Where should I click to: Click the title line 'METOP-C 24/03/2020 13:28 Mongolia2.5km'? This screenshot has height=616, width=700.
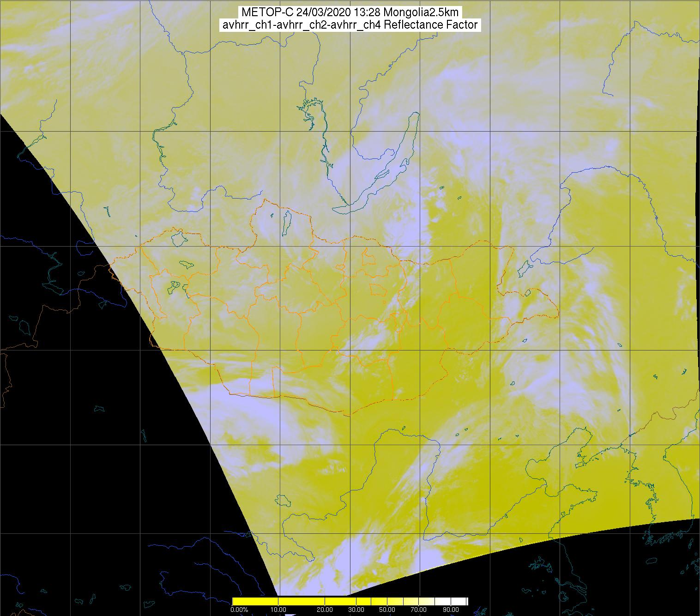tap(350, 12)
